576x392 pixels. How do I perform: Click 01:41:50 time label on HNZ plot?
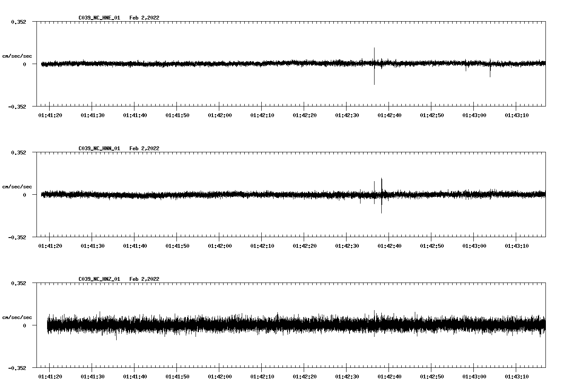point(177,377)
